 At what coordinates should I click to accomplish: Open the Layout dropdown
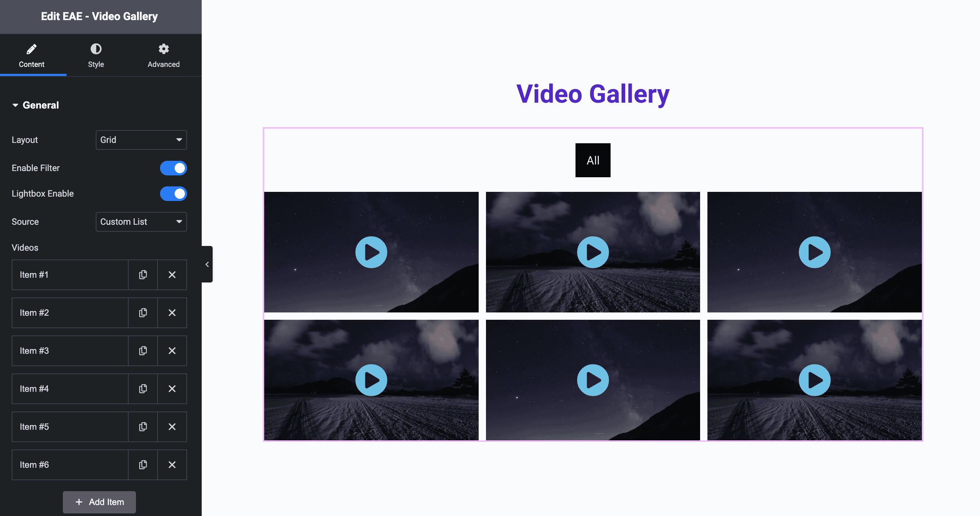pyautogui.click(x=141, y=139)
